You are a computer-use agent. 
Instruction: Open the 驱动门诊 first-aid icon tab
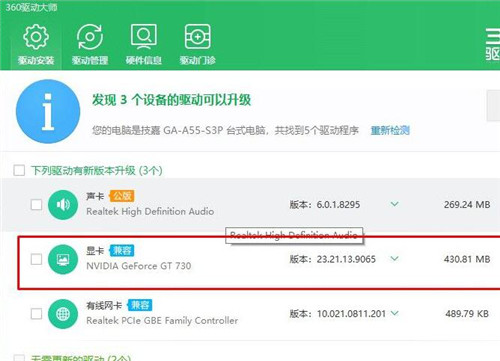pos(197,37)
